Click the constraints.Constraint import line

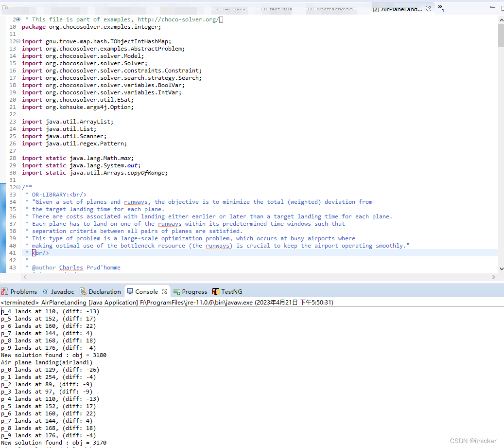[112, 71]
